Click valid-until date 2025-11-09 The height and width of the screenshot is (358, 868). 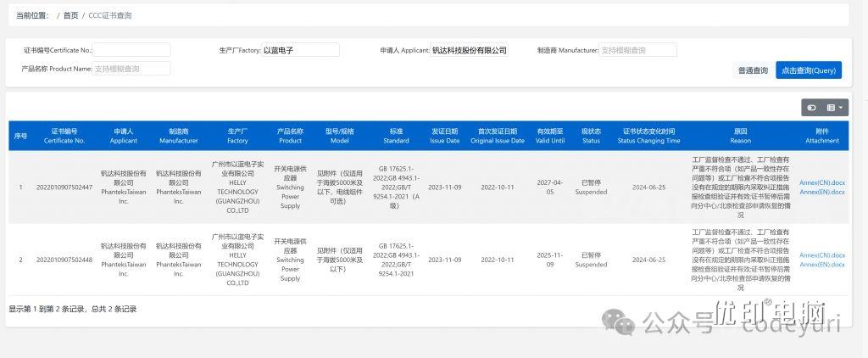coord(549,260)
